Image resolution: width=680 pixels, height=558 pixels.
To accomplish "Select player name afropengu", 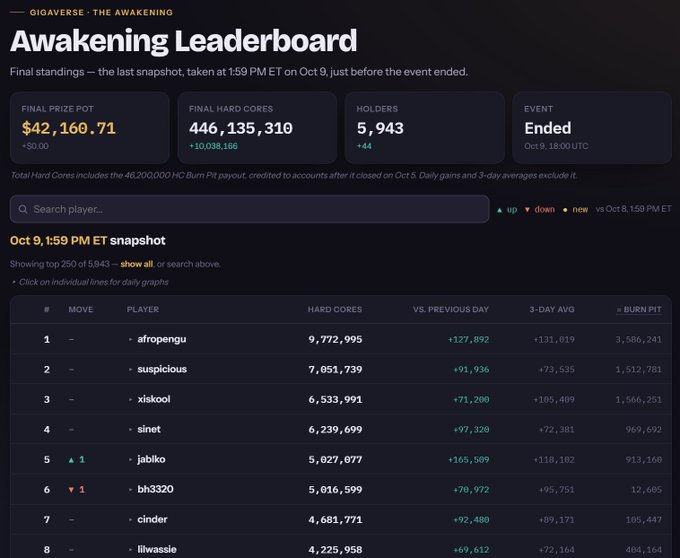I will pos(162,339).
